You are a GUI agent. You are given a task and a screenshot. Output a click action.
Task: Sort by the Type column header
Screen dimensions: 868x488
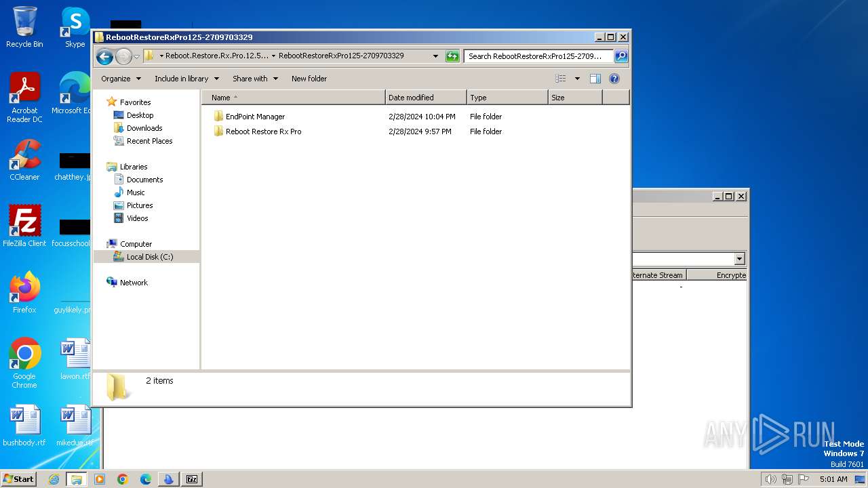507,98
